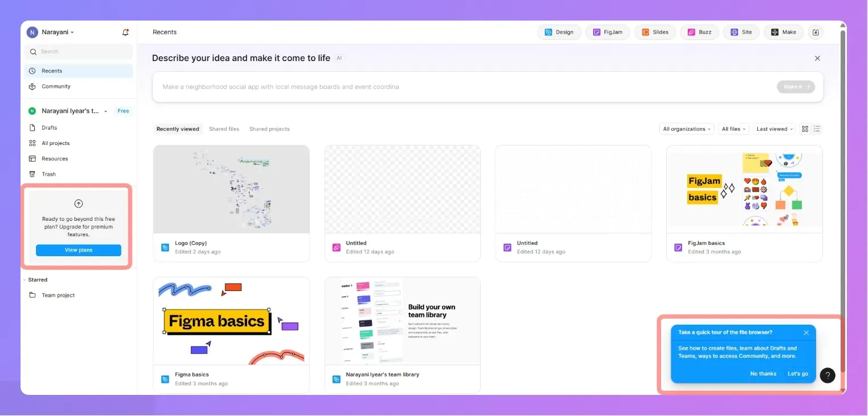Open the notifications bell
Viewport: 868px width, 416px height.
125,33
